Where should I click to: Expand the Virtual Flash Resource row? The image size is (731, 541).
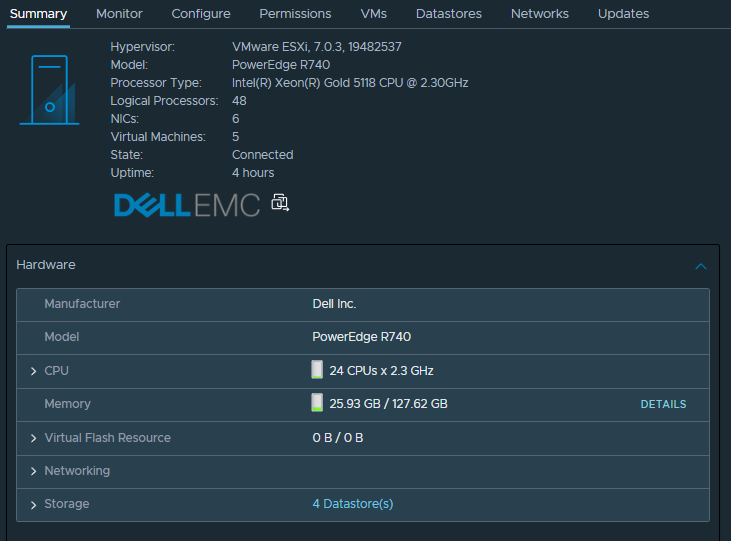pos(34,438)
